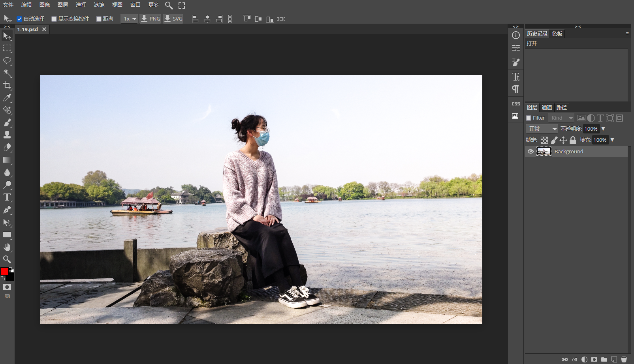This screenshot has width=634, height=364.
Task: Toggle fullscreen mode icon
Action: pyautogui.click(x=182, y=5)
